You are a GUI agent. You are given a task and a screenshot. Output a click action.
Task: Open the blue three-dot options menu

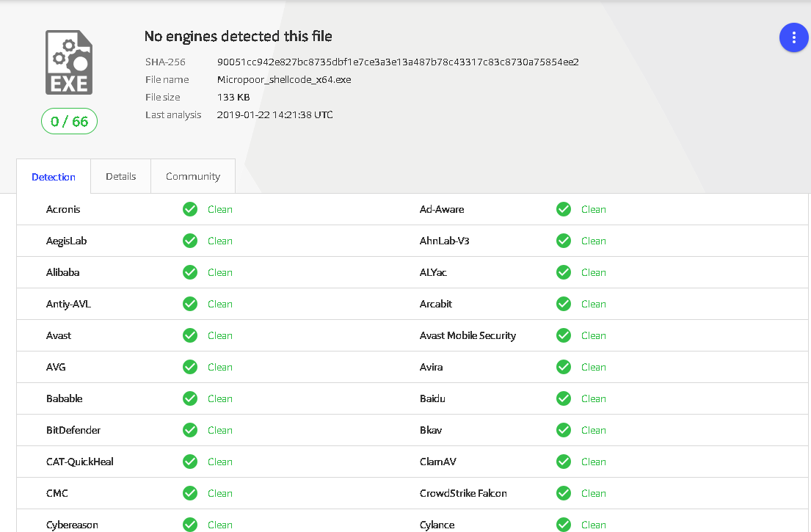793,37
